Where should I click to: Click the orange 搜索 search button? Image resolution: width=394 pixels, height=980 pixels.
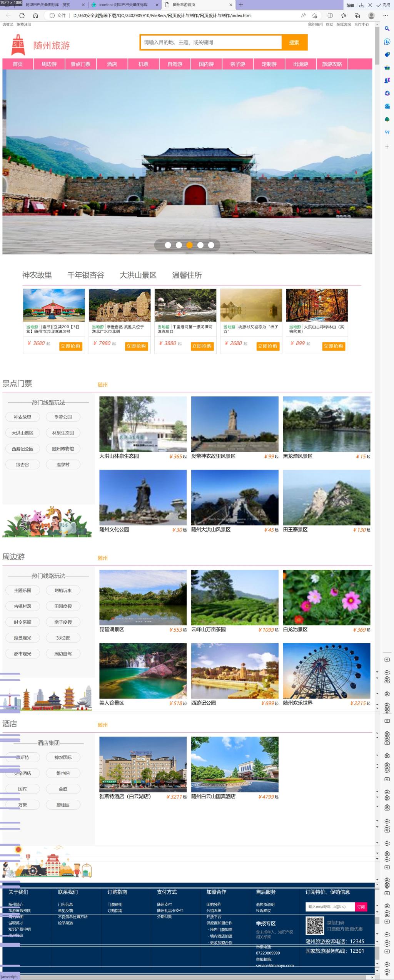point(294,42)
